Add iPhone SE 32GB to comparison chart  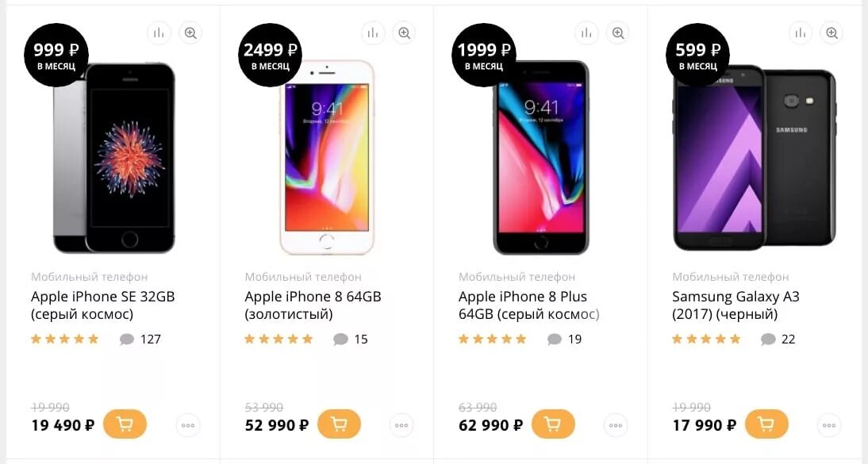[x=159, y=33]
